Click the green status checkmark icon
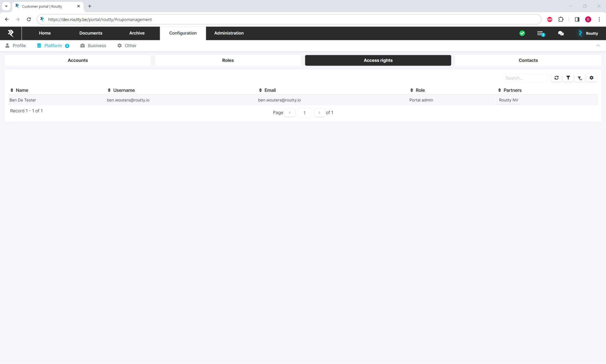 [522, 33]
